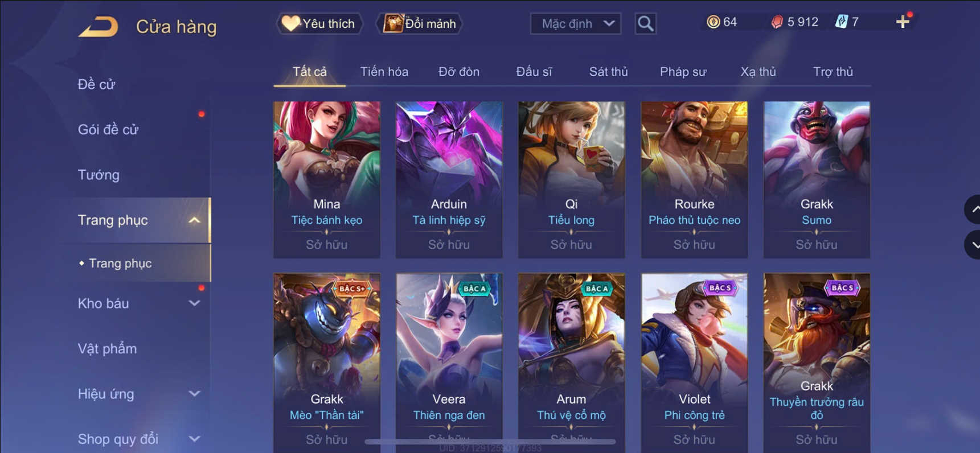Open the search magnifier icon
The height and width of the screenshot is (453, 980).
point(645,24)
